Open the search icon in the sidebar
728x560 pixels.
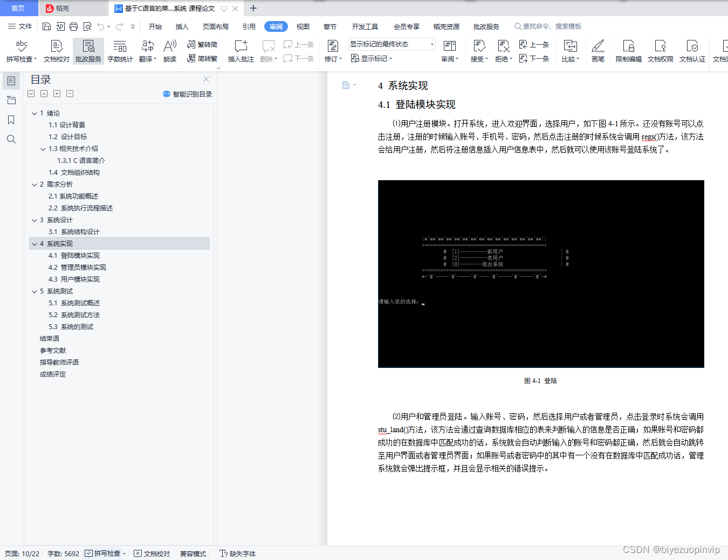coord(11,139)
